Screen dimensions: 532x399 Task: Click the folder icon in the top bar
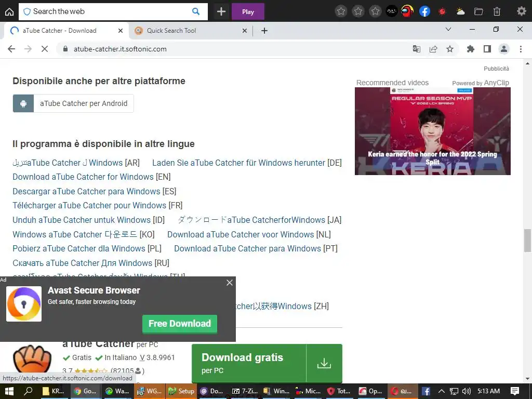pyautogui.click(x=478, y=11)
